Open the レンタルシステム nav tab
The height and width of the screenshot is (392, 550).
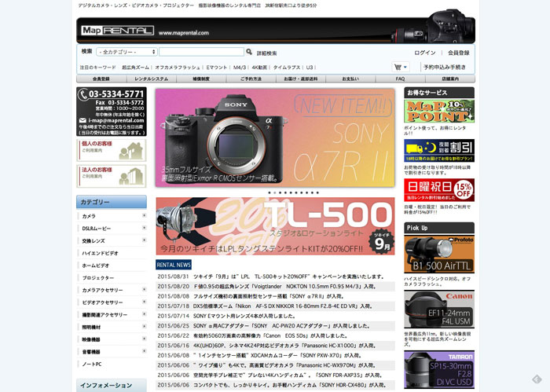[x=151, y=79]
